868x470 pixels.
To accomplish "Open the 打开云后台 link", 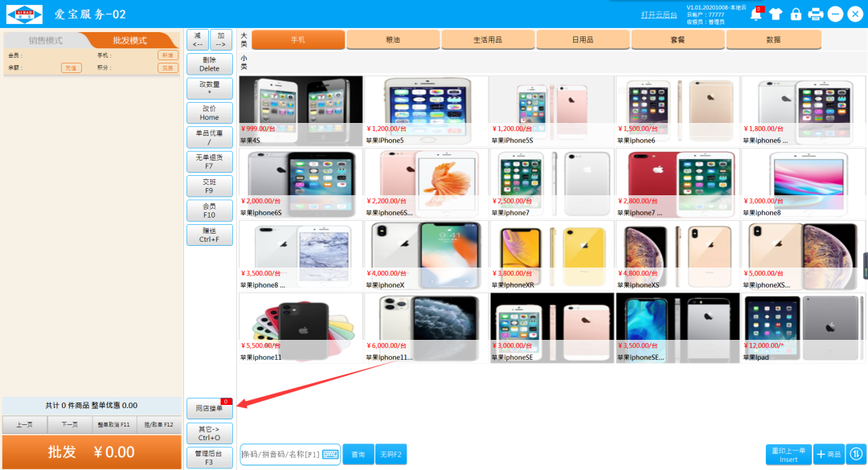I will click(659, 15).
